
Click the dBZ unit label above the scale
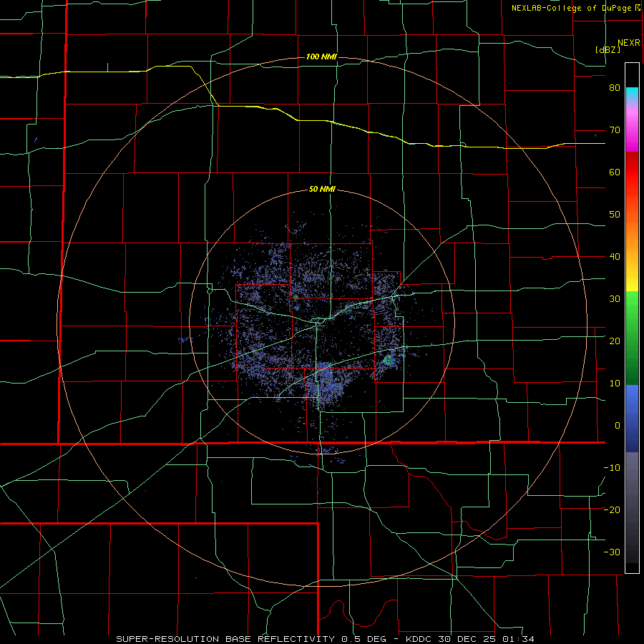pyautogui.click(x=608, y=50)
